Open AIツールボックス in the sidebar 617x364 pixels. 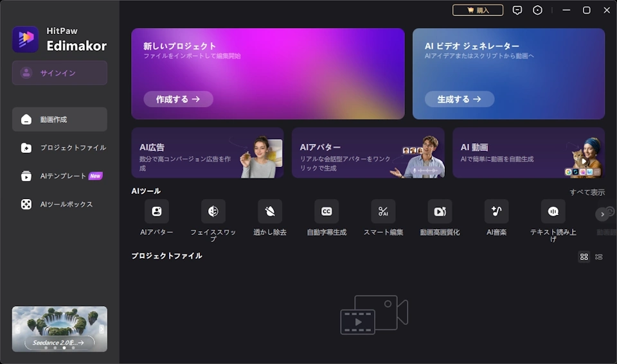tap(59, 204)
